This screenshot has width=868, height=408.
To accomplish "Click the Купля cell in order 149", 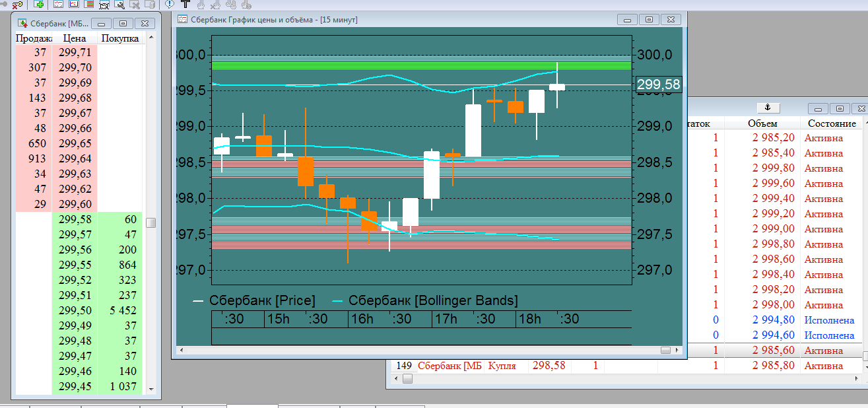I will [x=502, y=366].
